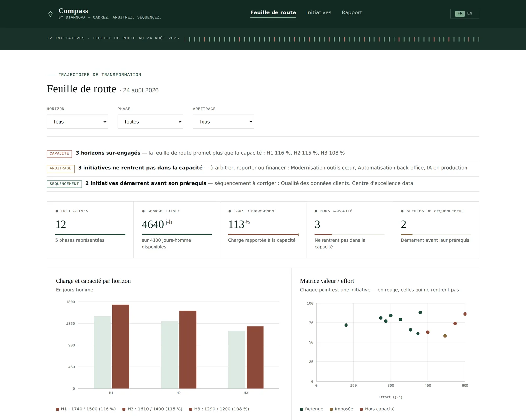Viewport: 526px width, 420px height.
Task: Click the Hors capacité progress bar
Action: pyautogui.click(x=349, y=235)
